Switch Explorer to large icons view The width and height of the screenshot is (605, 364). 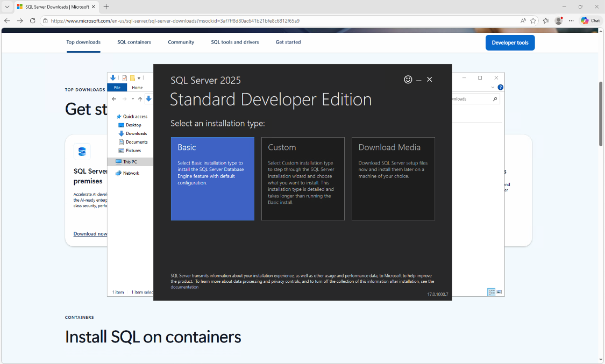click(499, 292)
